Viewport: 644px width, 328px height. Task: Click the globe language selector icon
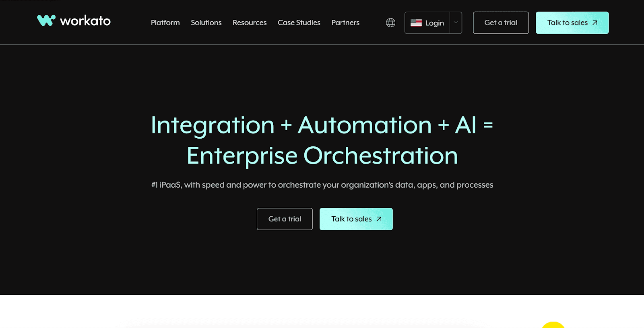(390, 23)
